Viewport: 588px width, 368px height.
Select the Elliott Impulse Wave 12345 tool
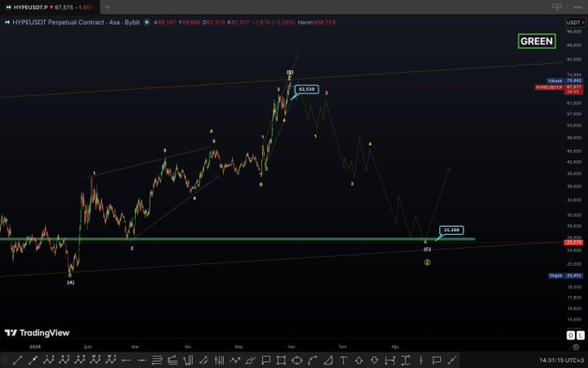click(x=48, y=360)
